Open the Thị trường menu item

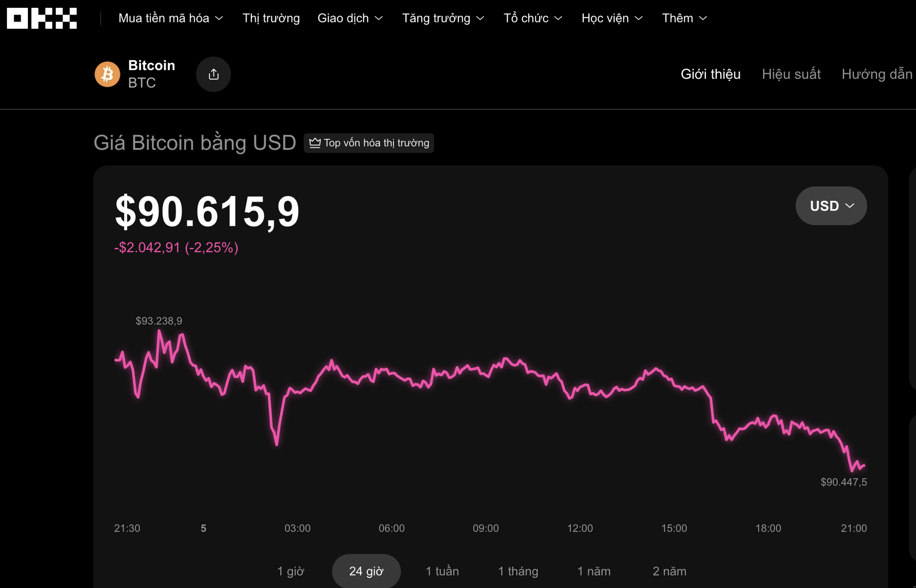click(x=272, y=18)
